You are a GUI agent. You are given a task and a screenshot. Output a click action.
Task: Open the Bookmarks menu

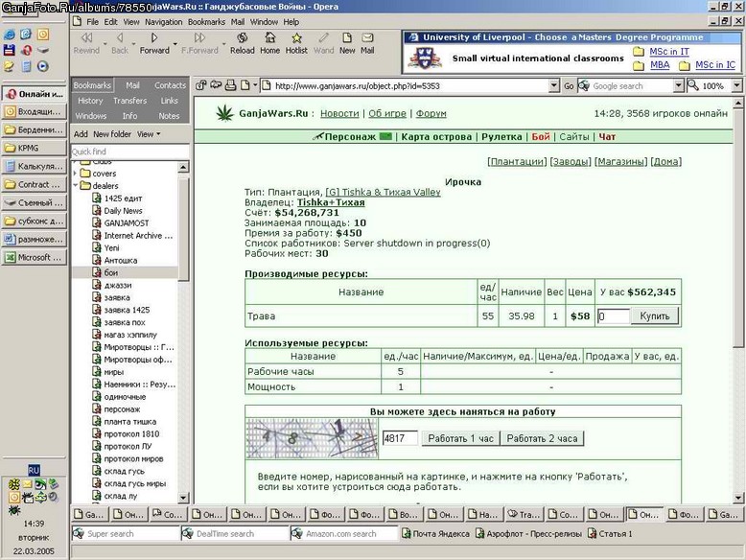pyautogui.click(x=206, y=22)
